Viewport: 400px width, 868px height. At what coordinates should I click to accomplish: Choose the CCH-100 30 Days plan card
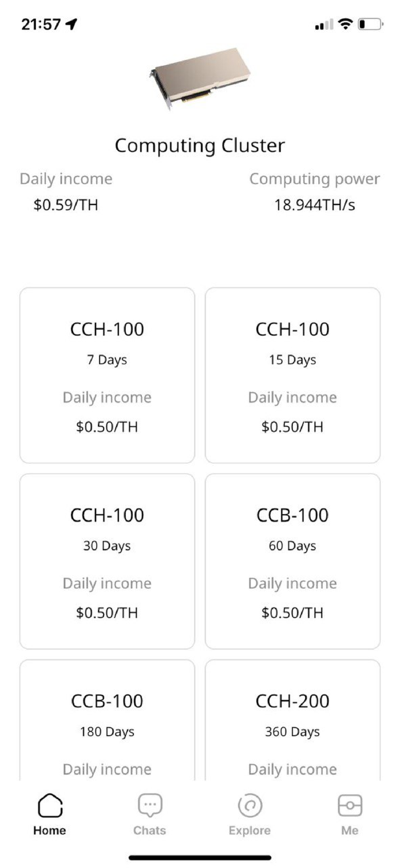coord(107,561)
